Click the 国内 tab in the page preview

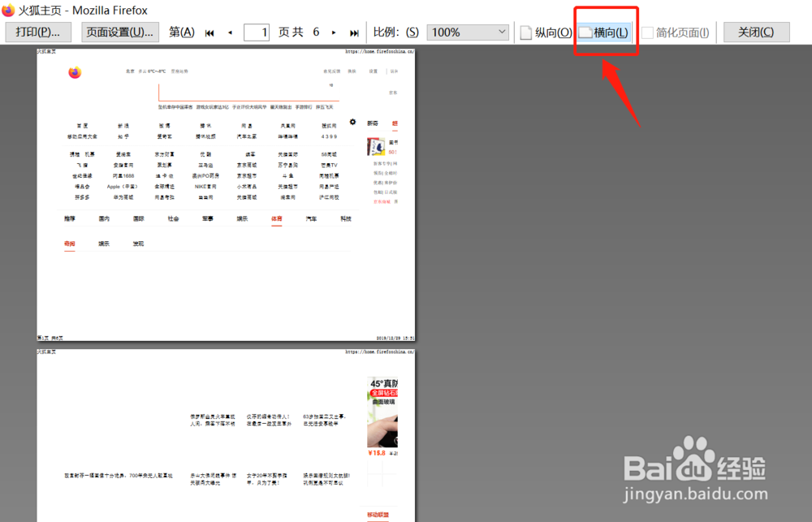tap(104, 218)
